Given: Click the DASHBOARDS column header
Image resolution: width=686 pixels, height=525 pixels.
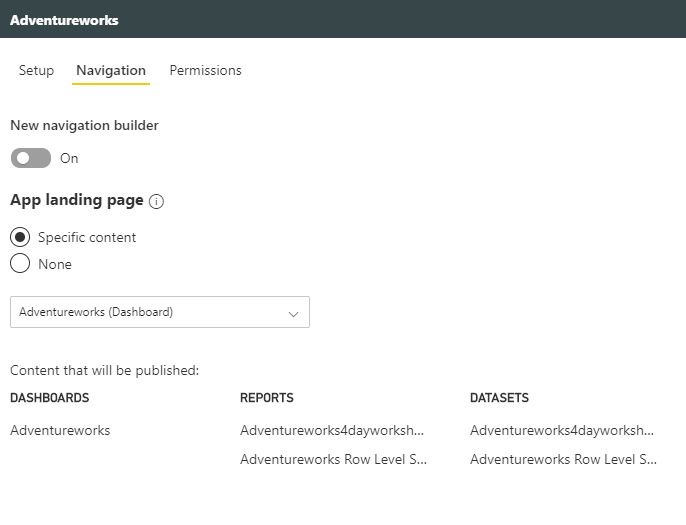Looking at the screenshot, I should pyautogui.click(x=50, y=398).
